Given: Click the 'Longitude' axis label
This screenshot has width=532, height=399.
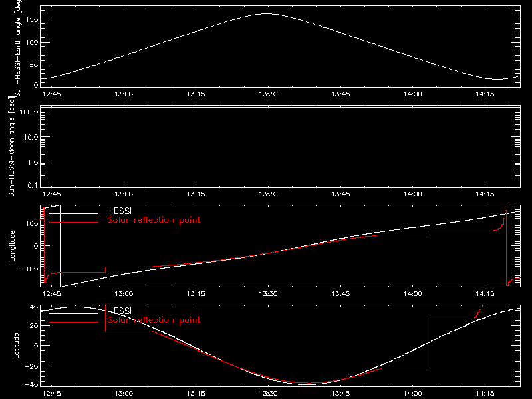Looking at the screenshot, I should (12, 246).
